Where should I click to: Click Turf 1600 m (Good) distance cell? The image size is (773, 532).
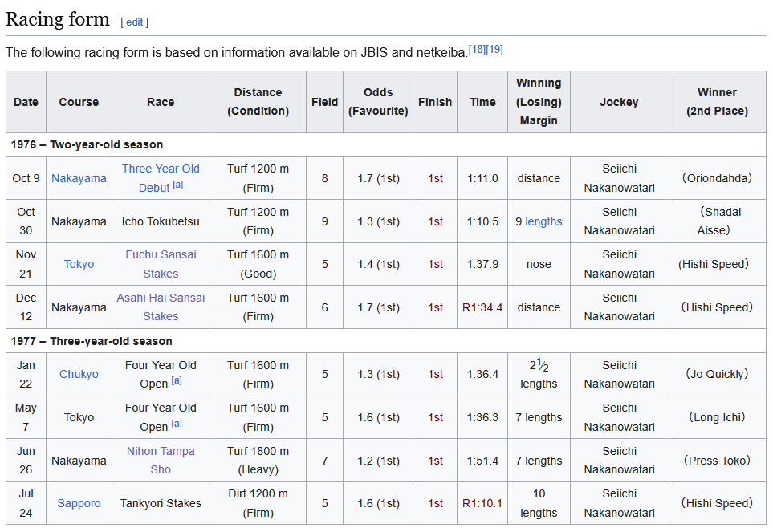point(258,264)
